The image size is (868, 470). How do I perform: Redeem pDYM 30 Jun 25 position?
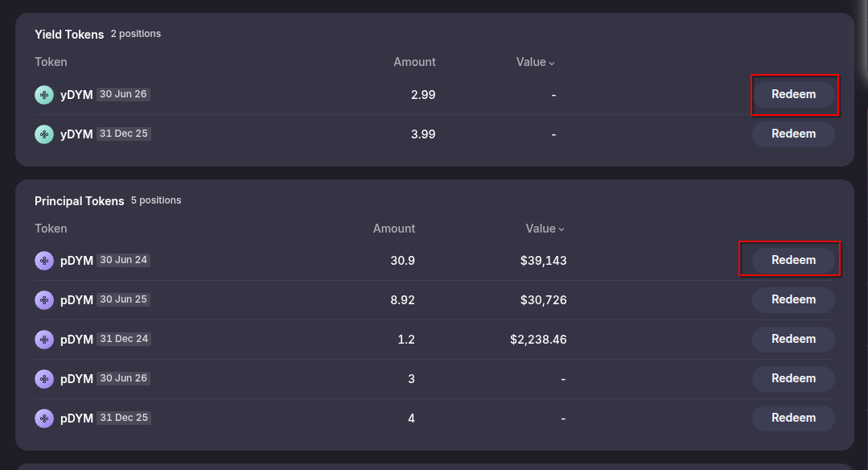793,300
